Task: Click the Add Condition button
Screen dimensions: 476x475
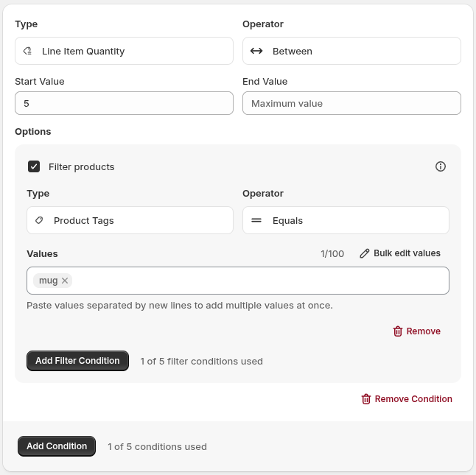Action: point(57,446)
